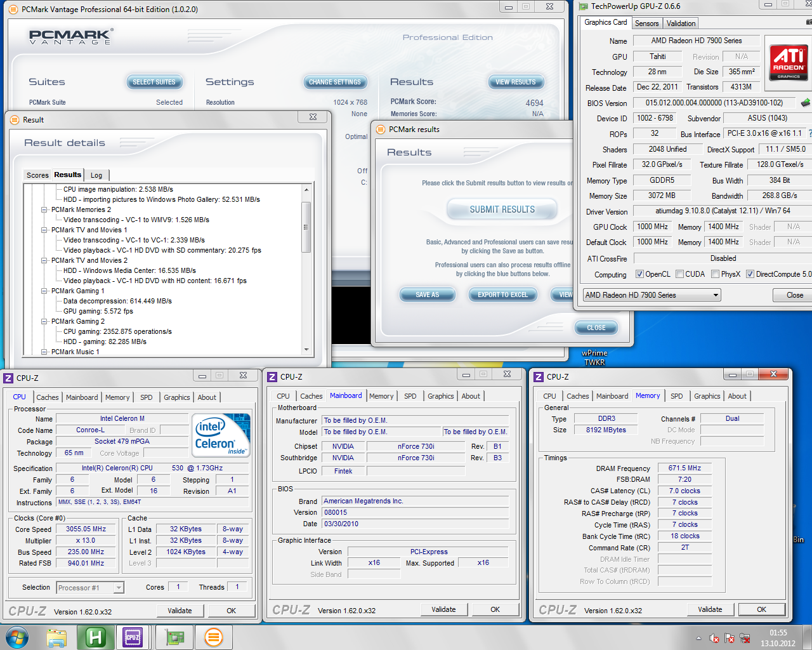Click the chip icon beside BIOS Version
812x650 pixels.
[x=806, y=102]
